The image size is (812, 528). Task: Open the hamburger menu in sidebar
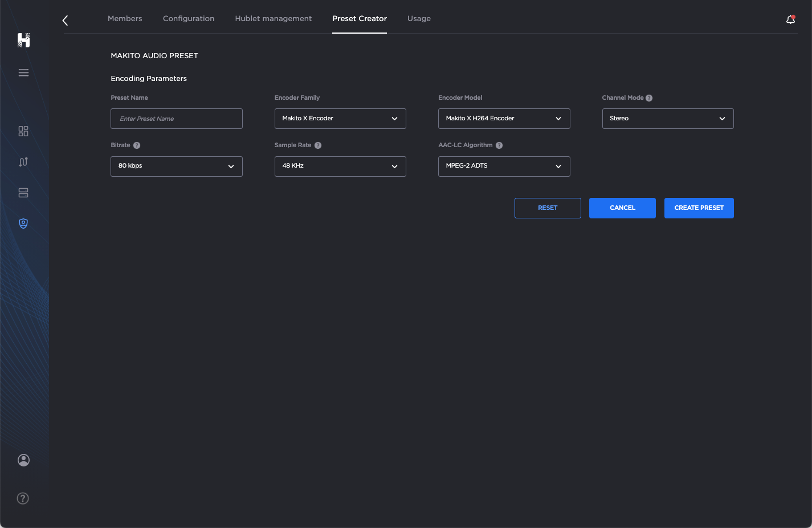[x=23, y=72]
